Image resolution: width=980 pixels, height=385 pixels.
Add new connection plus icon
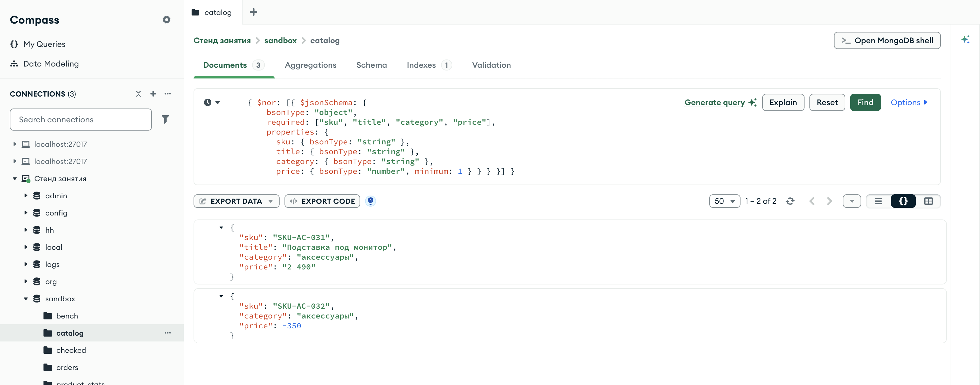(153, 94)
